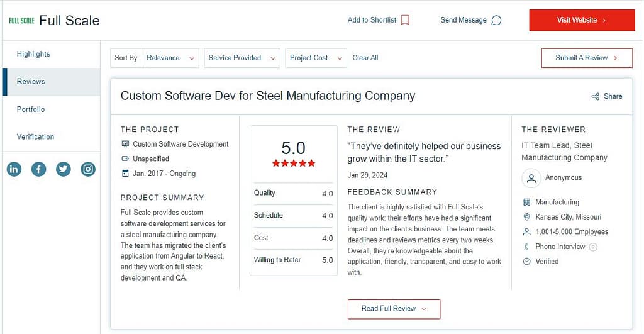The height and width of the screenshot is (334, 644).
Task: Select the Reviews sidebar tab
Action: (51, 82)
